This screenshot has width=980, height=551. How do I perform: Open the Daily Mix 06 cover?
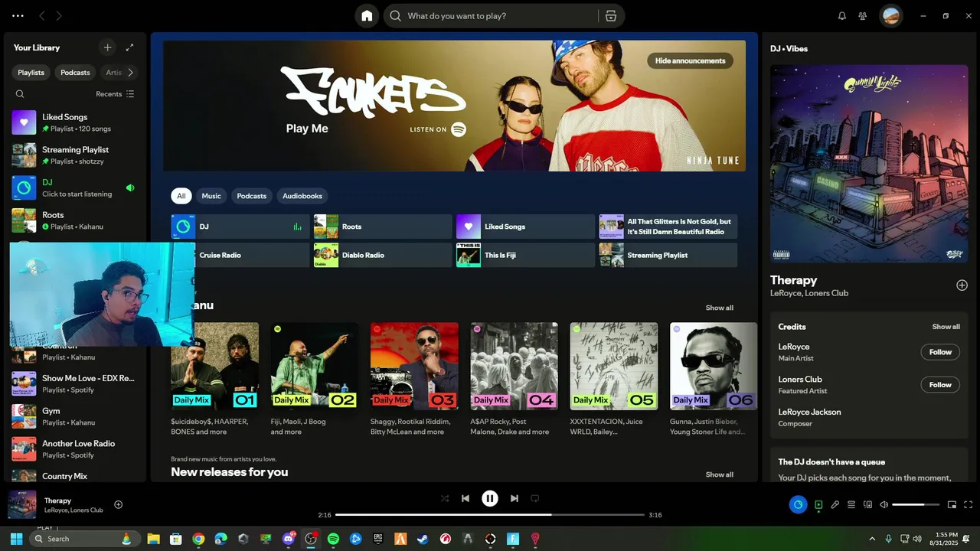click(x=714, y=366)
